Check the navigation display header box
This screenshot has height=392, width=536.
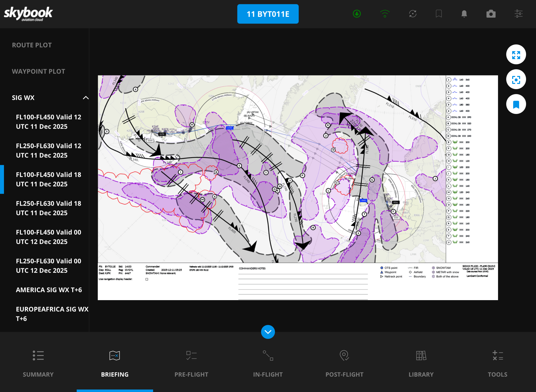147,279
